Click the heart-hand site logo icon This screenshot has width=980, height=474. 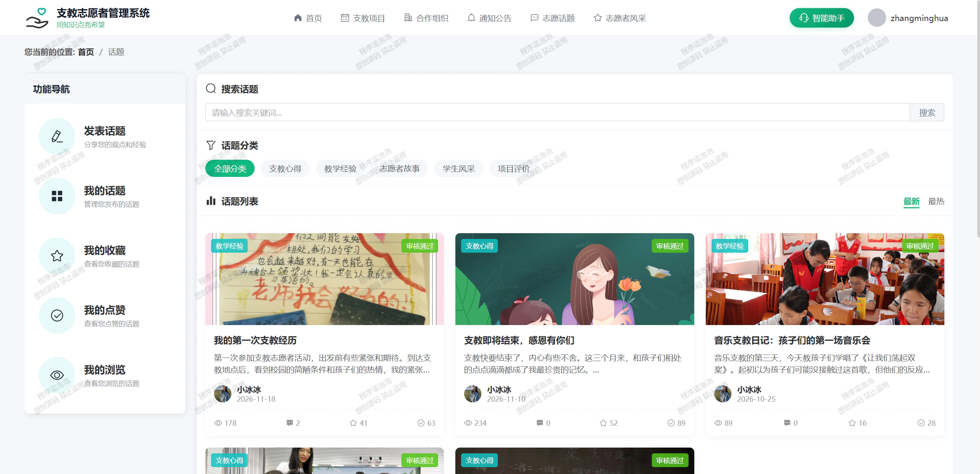(37, 18)
